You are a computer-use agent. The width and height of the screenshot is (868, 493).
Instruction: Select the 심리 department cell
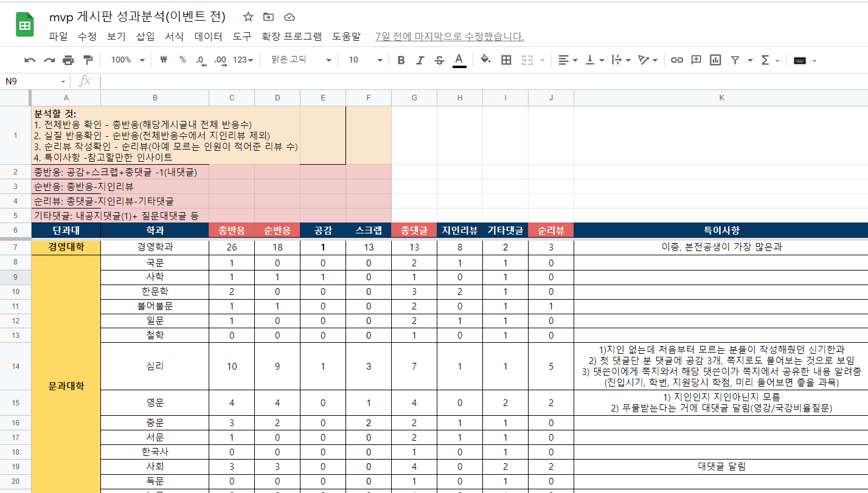(155, 366)
